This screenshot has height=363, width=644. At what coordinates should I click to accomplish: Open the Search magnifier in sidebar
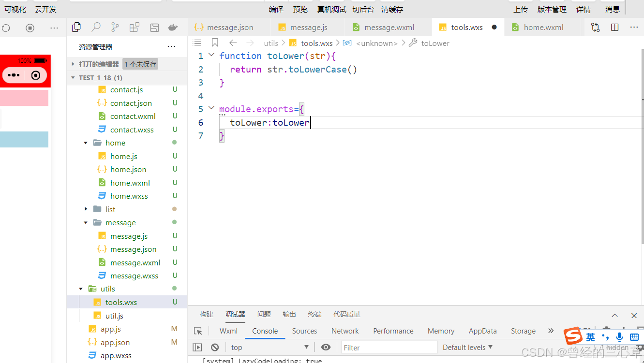point(96,27)
